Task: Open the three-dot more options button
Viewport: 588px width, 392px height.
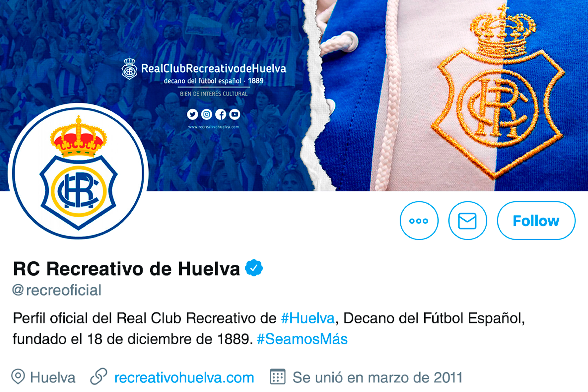Action: pos(419,221)
